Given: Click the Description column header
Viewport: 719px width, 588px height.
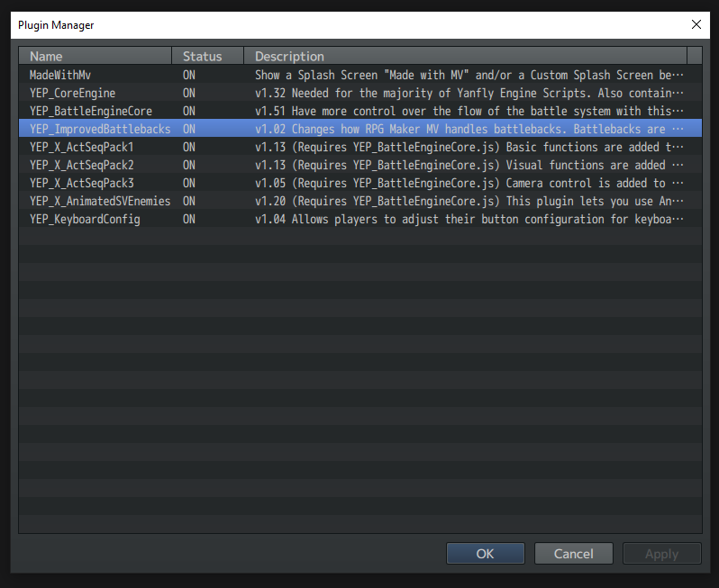Looking at the screenshot, I should pos(466,56).
